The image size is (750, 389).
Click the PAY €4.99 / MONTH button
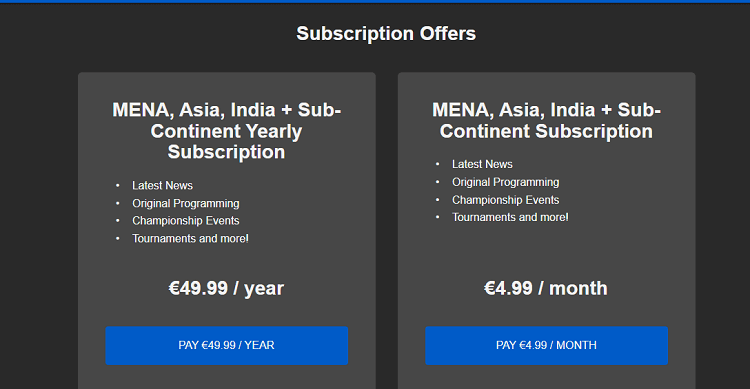(546, 345)
